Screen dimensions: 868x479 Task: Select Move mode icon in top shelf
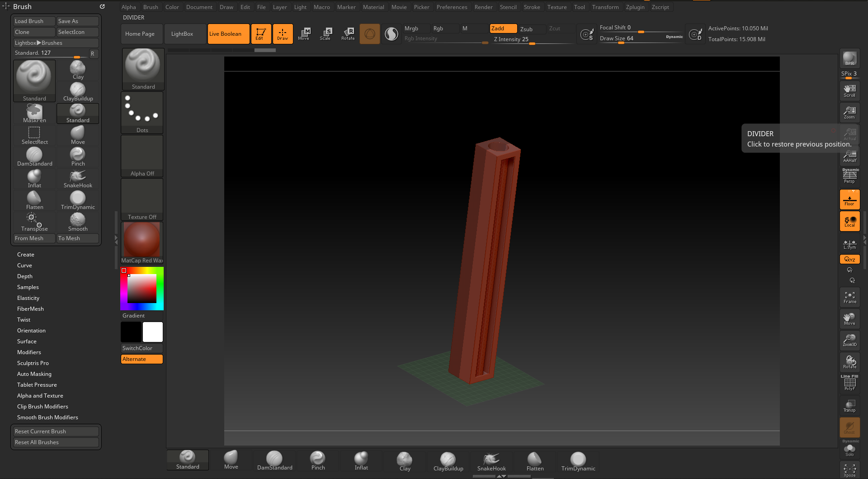304,34
